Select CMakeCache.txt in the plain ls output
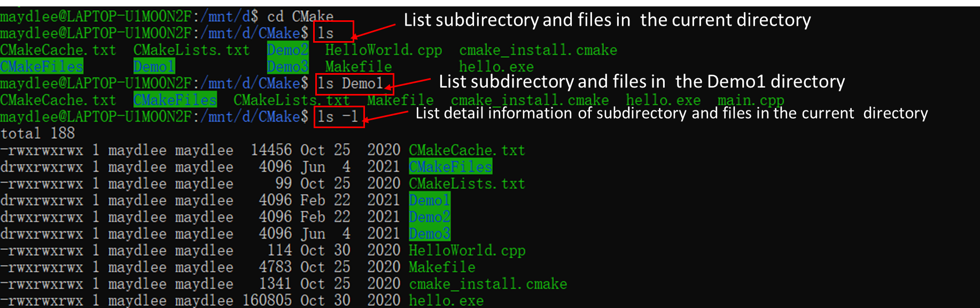 click(x=58, y=50)
